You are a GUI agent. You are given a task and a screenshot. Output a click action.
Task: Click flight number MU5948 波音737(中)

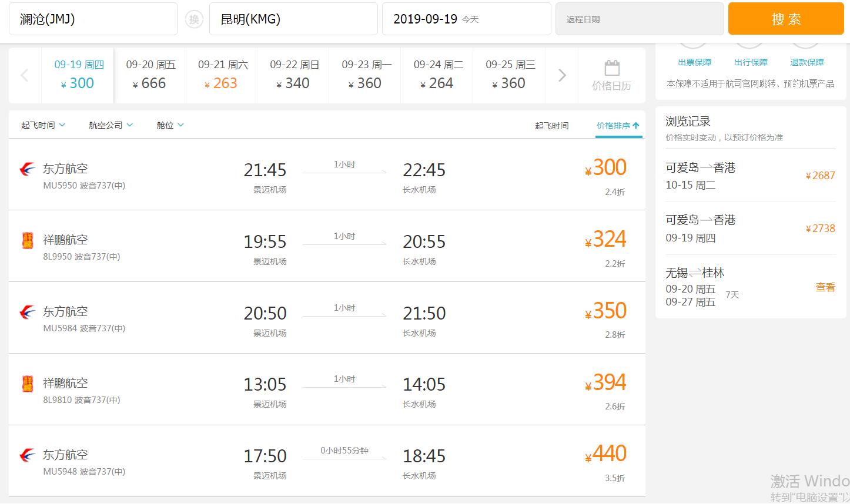[x=84, y=472]
